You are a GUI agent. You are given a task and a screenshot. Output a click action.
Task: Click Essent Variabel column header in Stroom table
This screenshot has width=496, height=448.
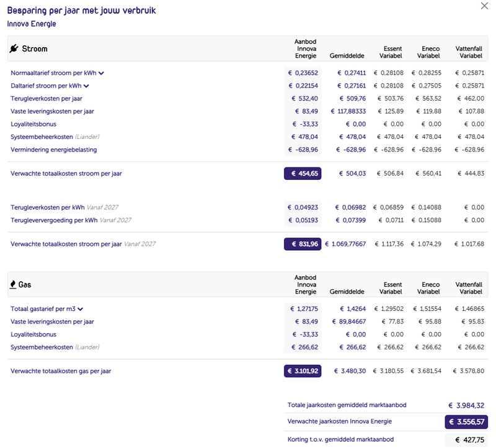(x=391, y=52)
